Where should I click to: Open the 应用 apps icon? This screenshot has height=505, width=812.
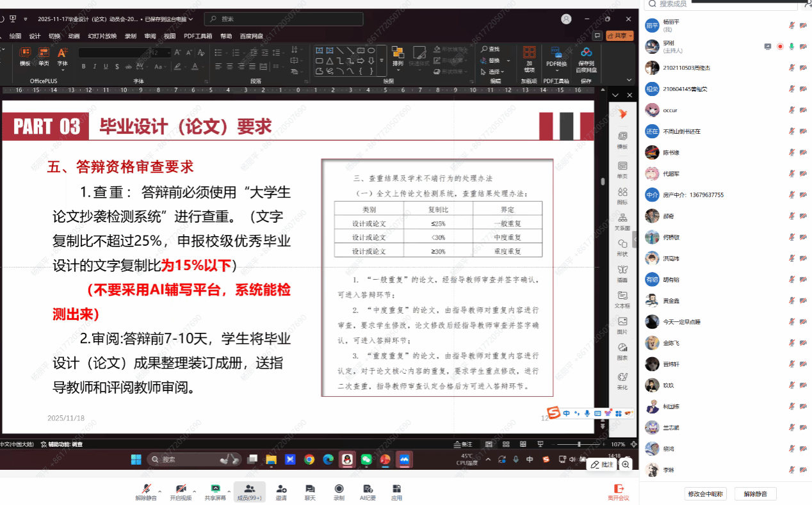pyautogui.click(x=396, y=491)
